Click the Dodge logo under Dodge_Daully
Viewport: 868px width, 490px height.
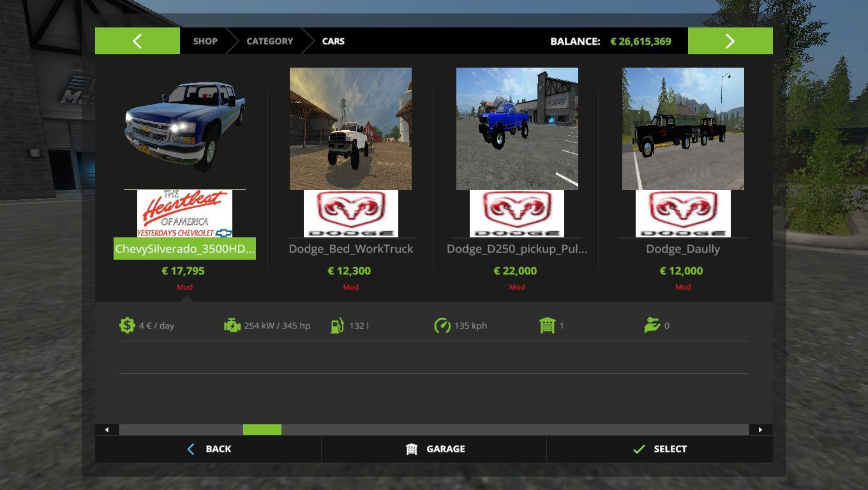click(683, 214)
